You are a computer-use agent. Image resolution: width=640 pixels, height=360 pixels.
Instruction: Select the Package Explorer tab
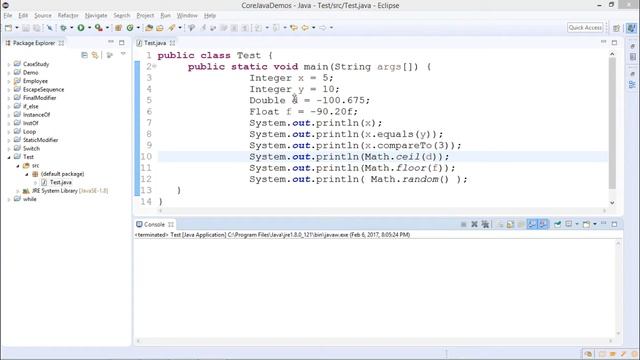click(x=33, y=43)
